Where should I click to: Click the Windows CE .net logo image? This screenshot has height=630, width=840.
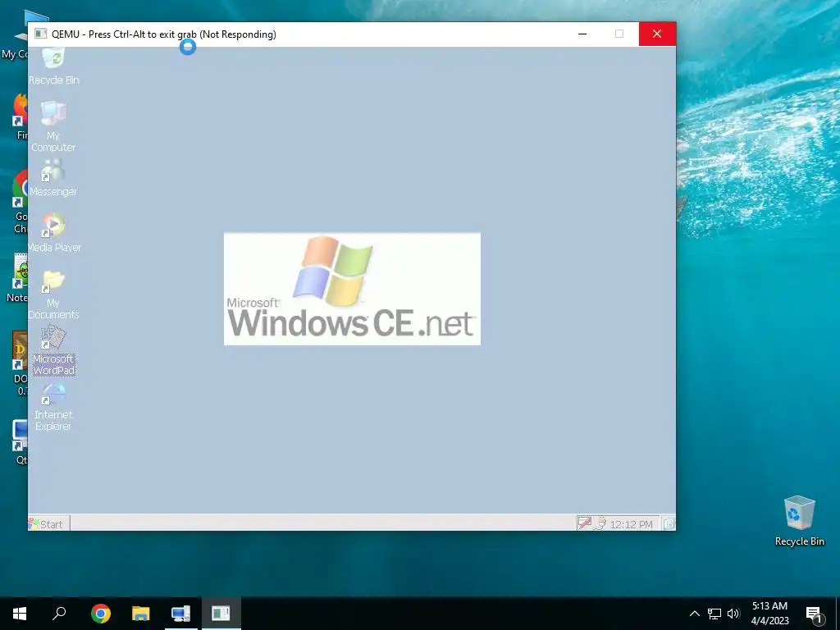pyautogui.click(x=352, y=289)
